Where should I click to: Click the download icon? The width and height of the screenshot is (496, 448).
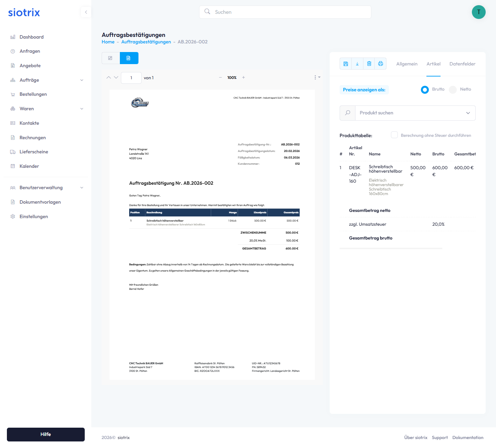(x=357, y=64)
